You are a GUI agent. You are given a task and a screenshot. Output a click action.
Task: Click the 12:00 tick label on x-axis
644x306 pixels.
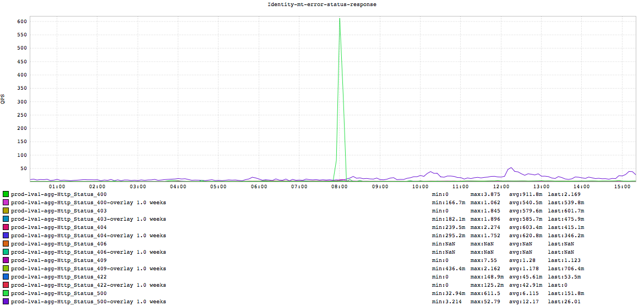pos(501,187)
